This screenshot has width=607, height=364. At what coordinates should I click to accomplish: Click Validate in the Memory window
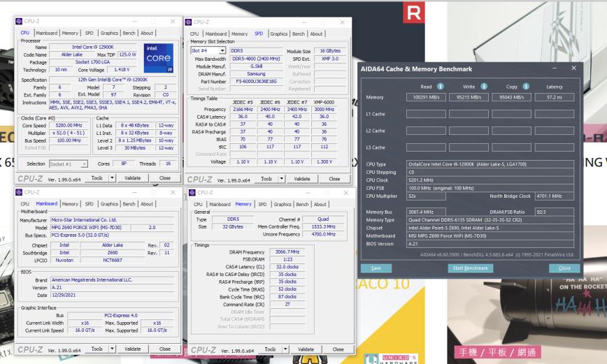(306, 349)
